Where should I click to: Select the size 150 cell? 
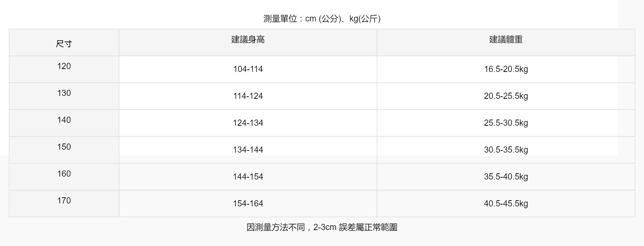[64, 147]
